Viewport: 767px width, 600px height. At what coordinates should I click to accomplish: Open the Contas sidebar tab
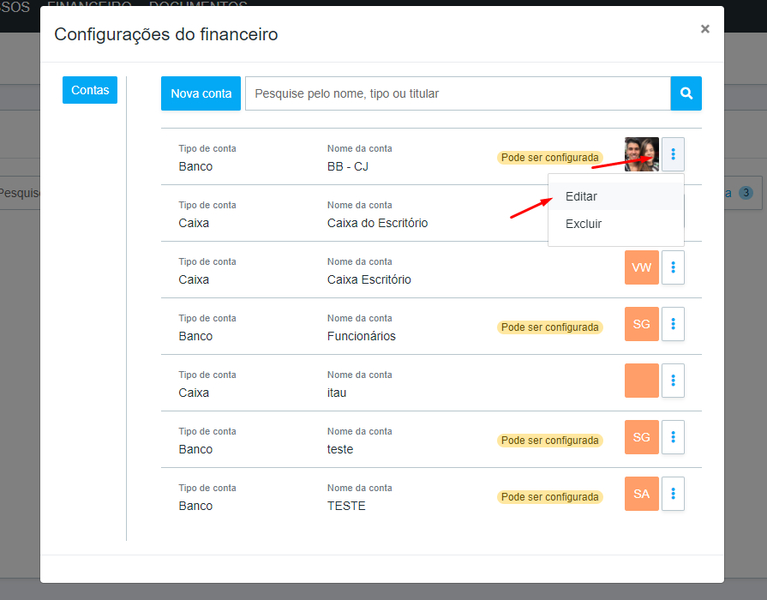pos(90,90)
